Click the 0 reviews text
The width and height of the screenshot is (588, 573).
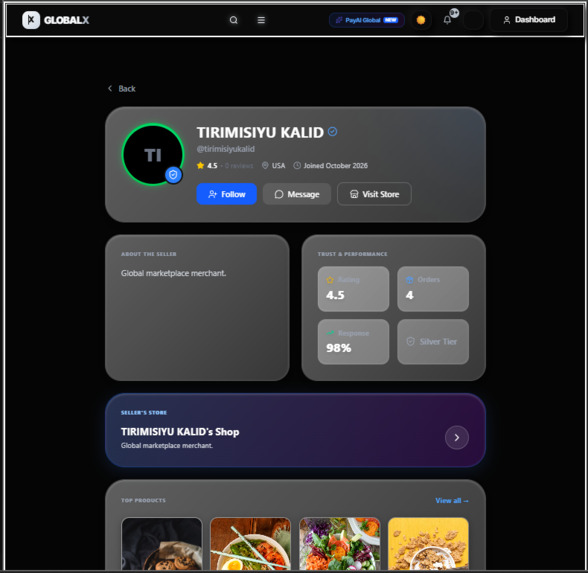click(239, 166)
